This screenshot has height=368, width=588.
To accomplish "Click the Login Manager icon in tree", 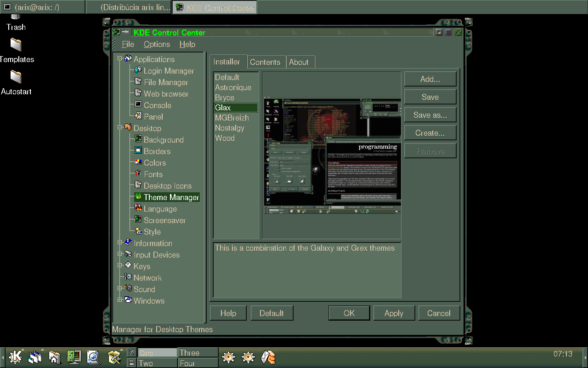I will point(138,70).
